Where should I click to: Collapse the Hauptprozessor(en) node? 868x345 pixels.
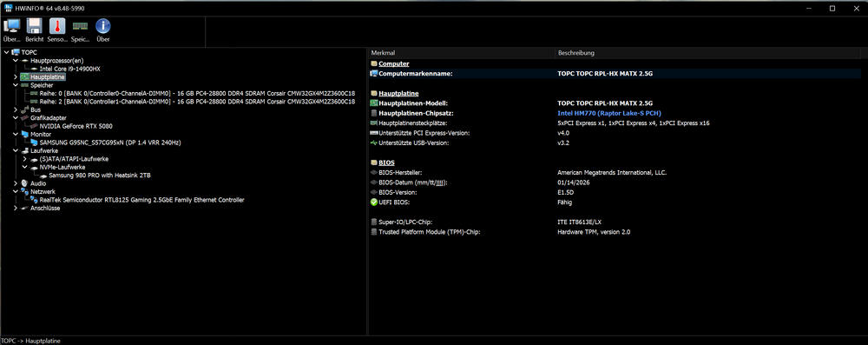pyautogui.click(x=16, y=61)
